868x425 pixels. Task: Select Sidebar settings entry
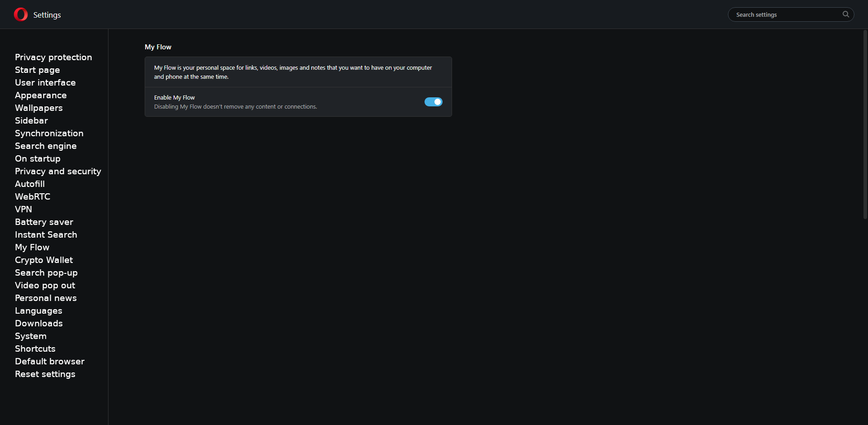pyautogui.click(x=31, y=120)
